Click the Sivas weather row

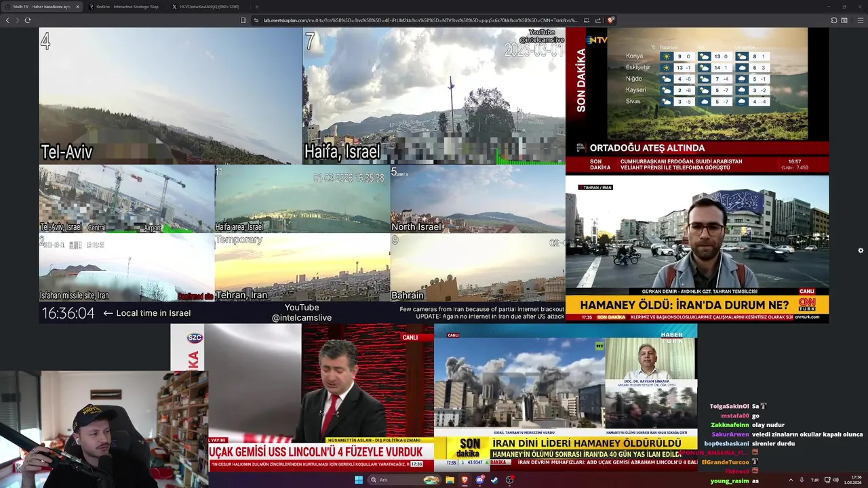point(698,101)
